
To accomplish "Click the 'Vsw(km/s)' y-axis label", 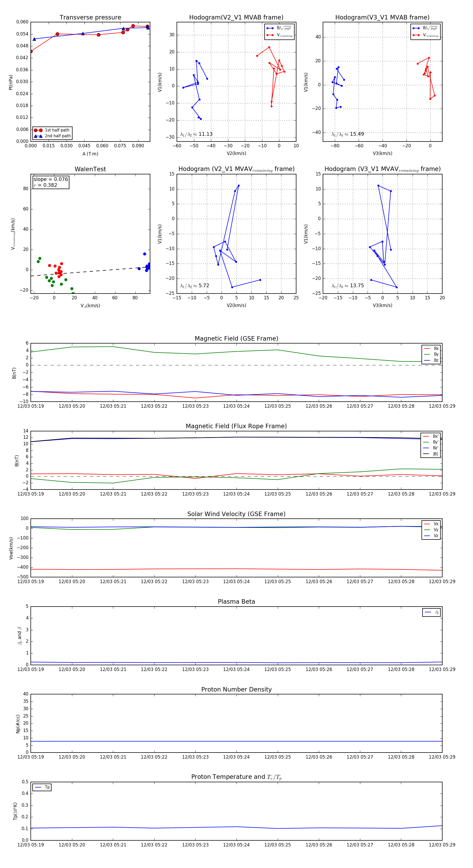I will 11,548.
